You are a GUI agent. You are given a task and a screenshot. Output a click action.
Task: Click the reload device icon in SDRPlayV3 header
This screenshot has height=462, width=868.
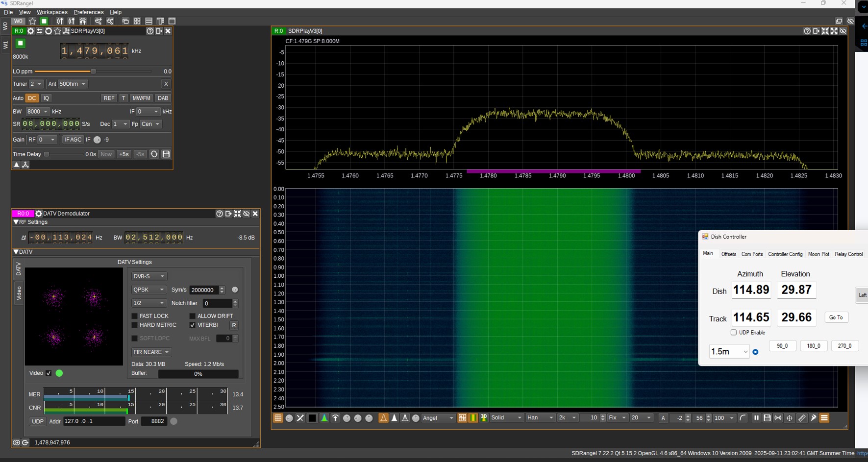click(x=49, y=31)
